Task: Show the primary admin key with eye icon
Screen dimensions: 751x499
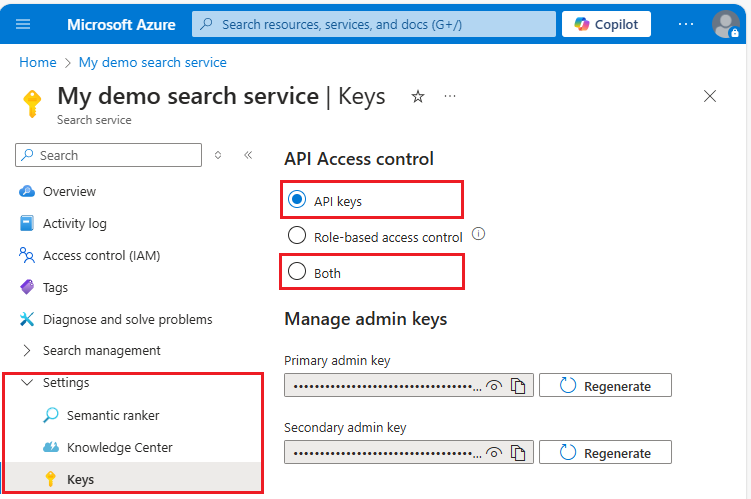Action: coord(494,386)
